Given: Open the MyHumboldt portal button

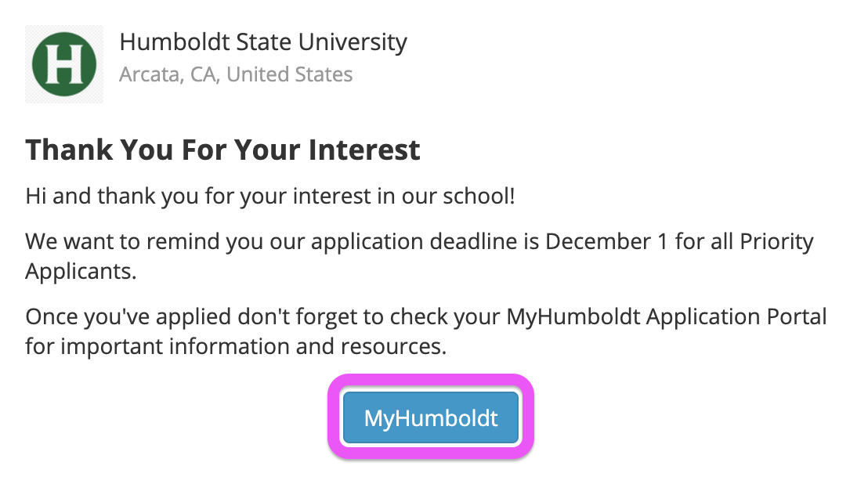Looking at the screenshot, I should 431,417.
